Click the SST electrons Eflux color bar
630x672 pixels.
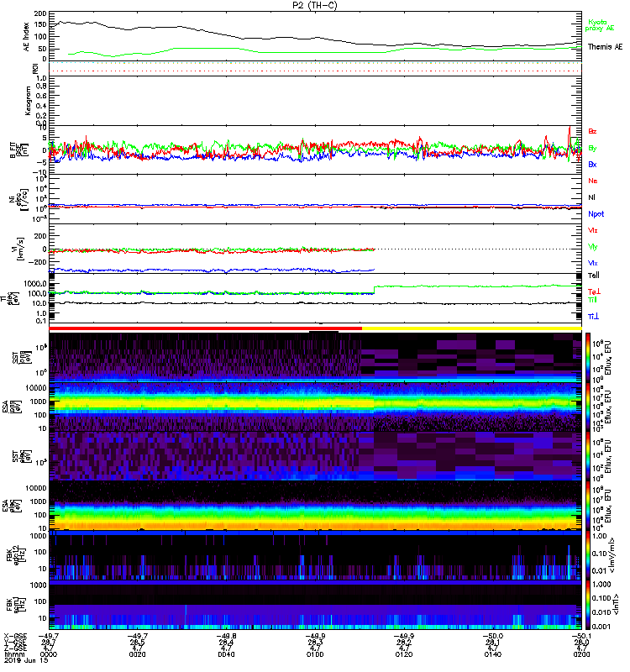tap(588, 455)
